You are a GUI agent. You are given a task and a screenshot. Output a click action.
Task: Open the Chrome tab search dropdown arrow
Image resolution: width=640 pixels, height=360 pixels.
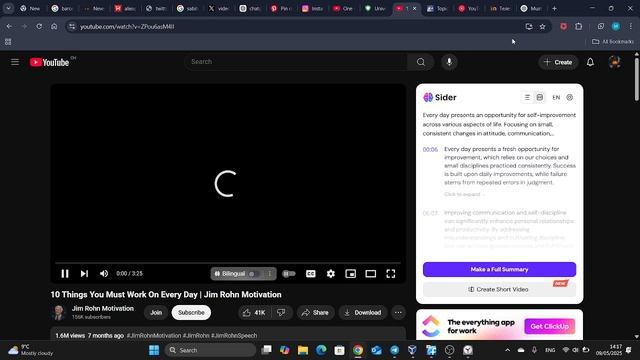pos(8,8)
